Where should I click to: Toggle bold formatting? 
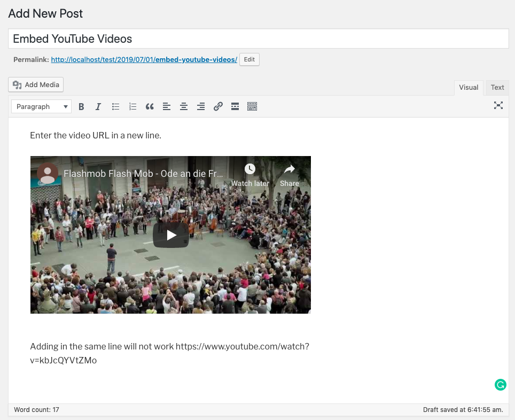(81, 106)
